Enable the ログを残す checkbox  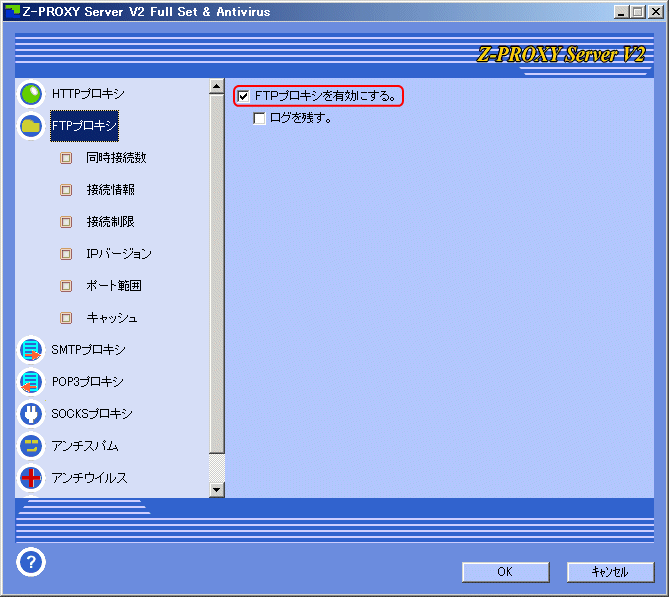click(259, 118)
